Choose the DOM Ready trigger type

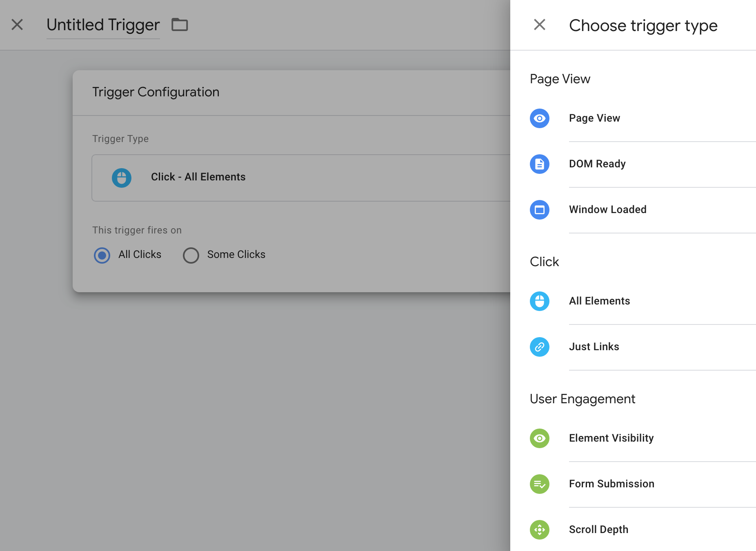coord(633,164)
